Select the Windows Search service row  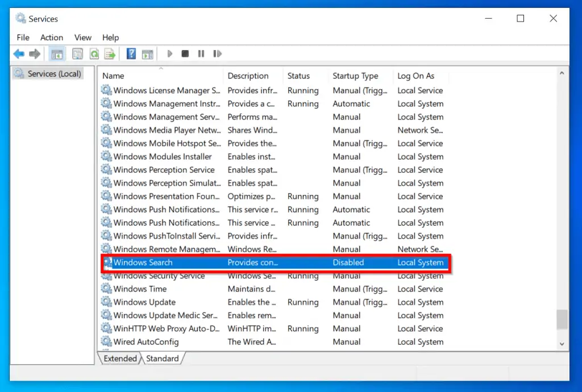tap(143, 262)
